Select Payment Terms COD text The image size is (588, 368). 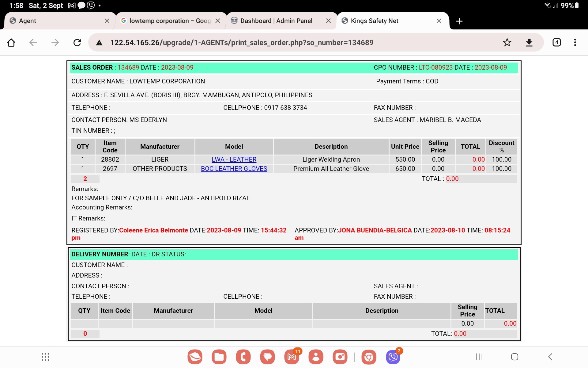coord(407,81)
